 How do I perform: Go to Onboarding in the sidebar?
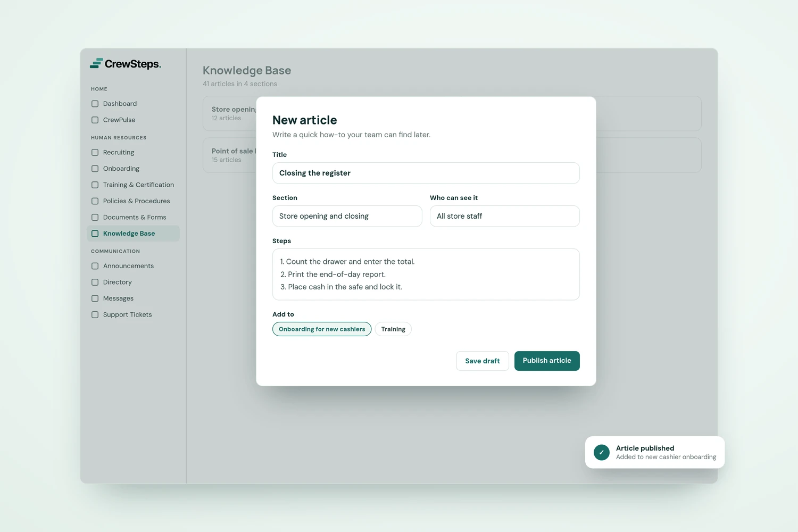point(133,169)
